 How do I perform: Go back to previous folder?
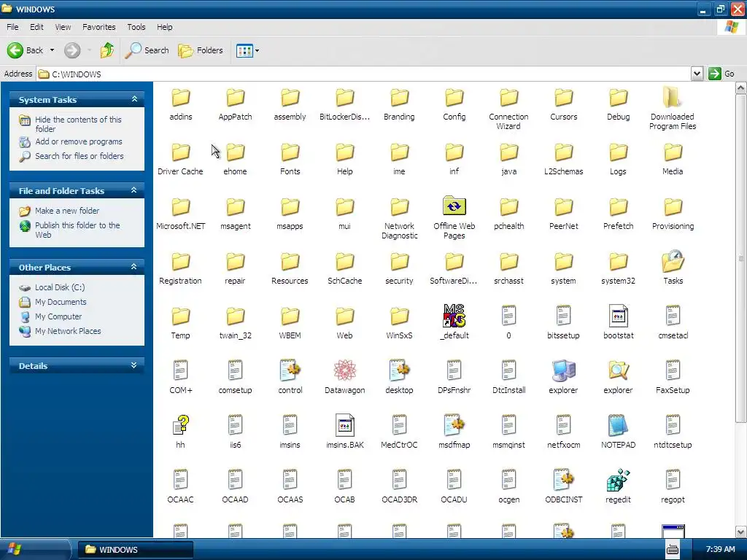tap(26, 50)
